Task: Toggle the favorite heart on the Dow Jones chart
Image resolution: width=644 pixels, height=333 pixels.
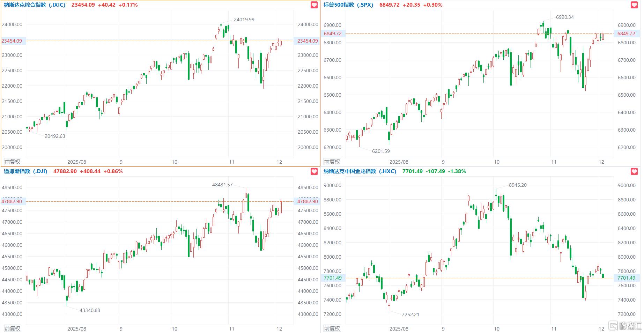Action: tap(314, 171)
